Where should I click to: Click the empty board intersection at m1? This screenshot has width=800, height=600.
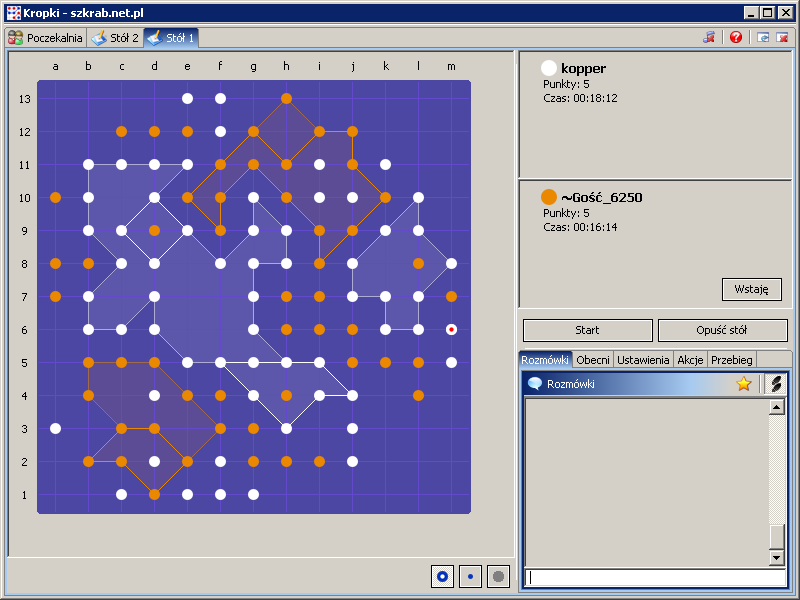pyautogui.click(x=451, y=494)
